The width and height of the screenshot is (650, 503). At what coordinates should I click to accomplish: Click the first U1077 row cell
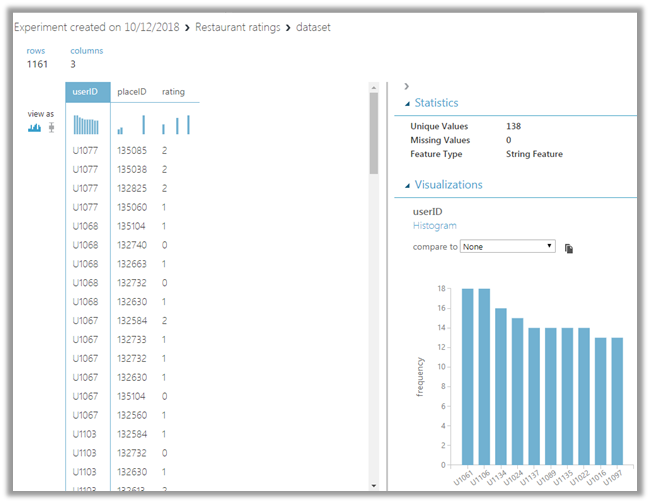tap(87, 151)
